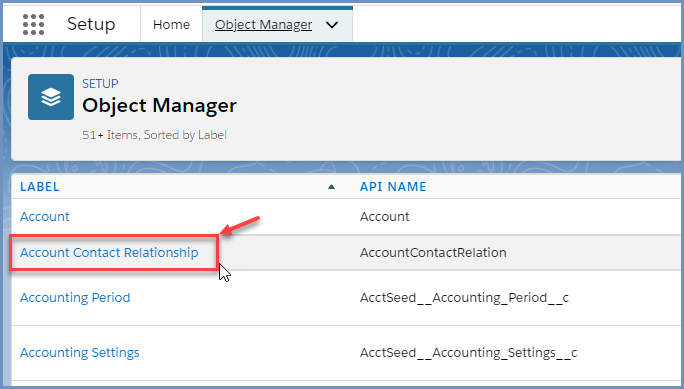Click the AccountContactRelation API name cell
The image size is (684, 389).
pyautogui.click(x=433, y=253)
